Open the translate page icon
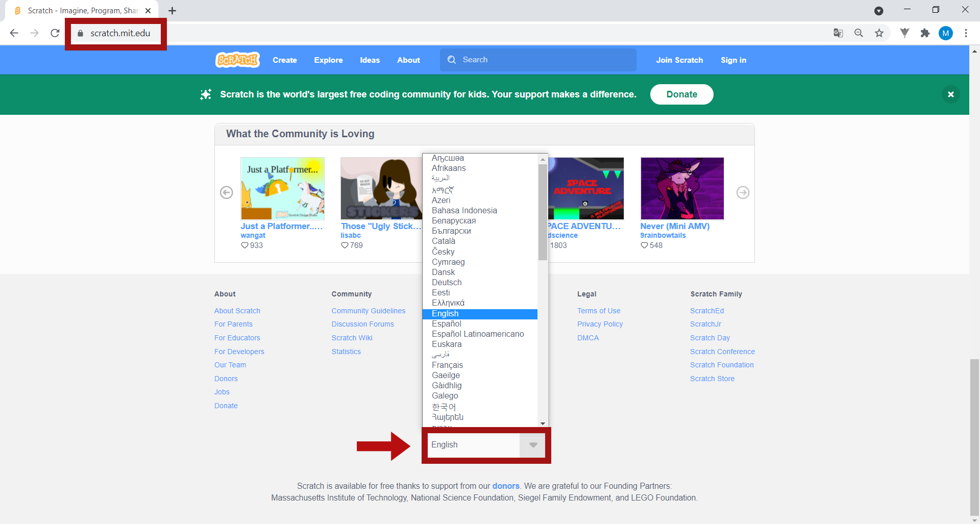This screenshot has width=980, height=524. click(x=838, y=33)
